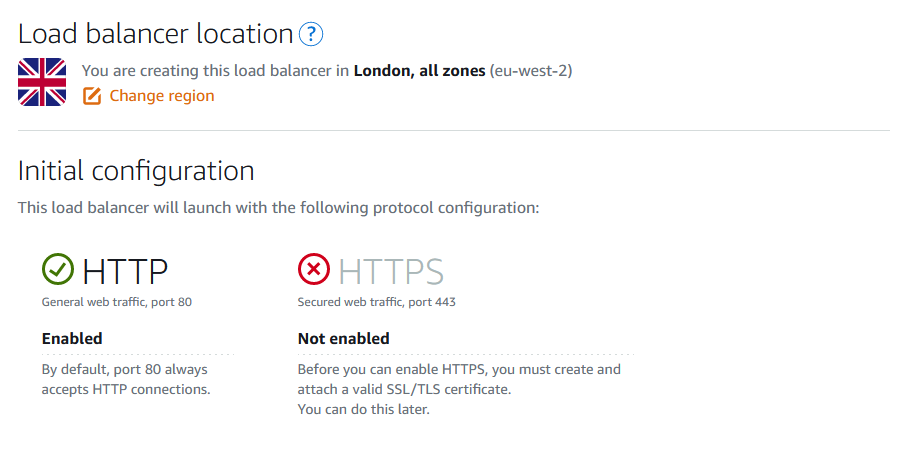
Task: Click the red HTTPS cross icon
Action: [314, 269]
